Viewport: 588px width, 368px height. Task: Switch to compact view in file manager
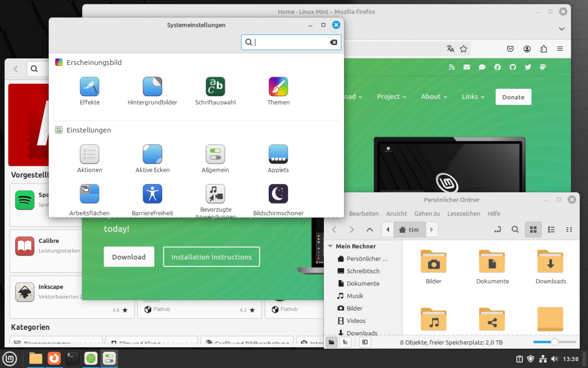click(569, 229)
